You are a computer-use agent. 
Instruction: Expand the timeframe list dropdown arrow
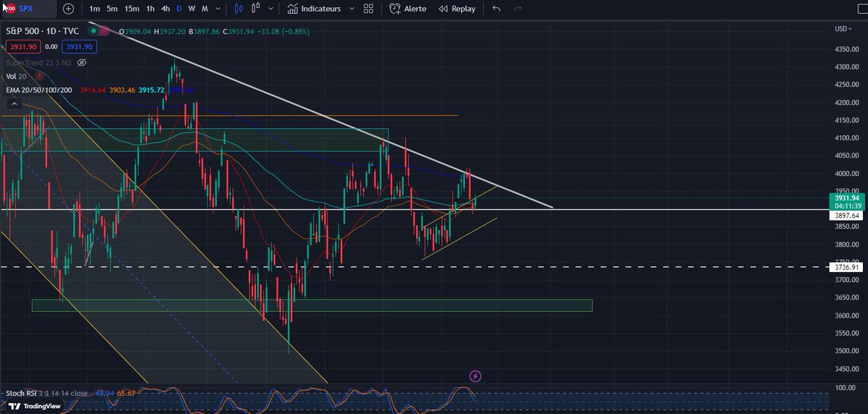(x=218, y=9)
